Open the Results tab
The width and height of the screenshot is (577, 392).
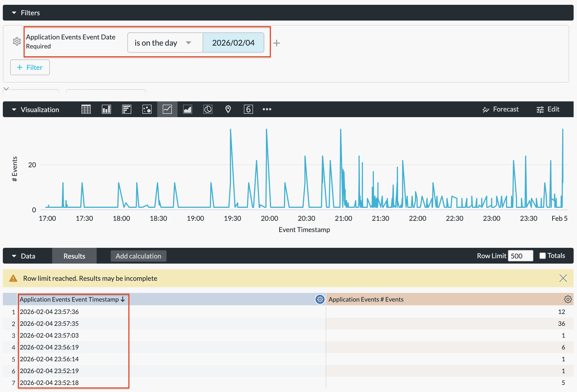pyautogui.click(x=74, y=256)
